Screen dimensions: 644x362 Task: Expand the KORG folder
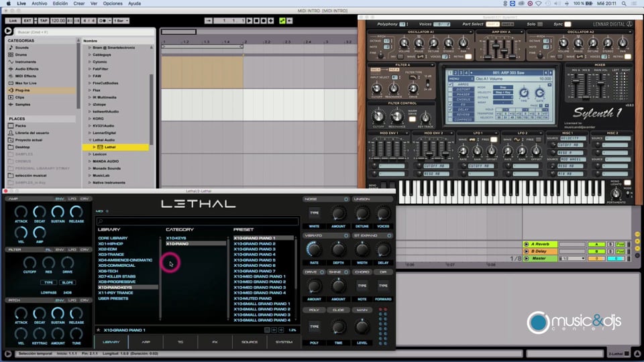[x=89, y=119]
